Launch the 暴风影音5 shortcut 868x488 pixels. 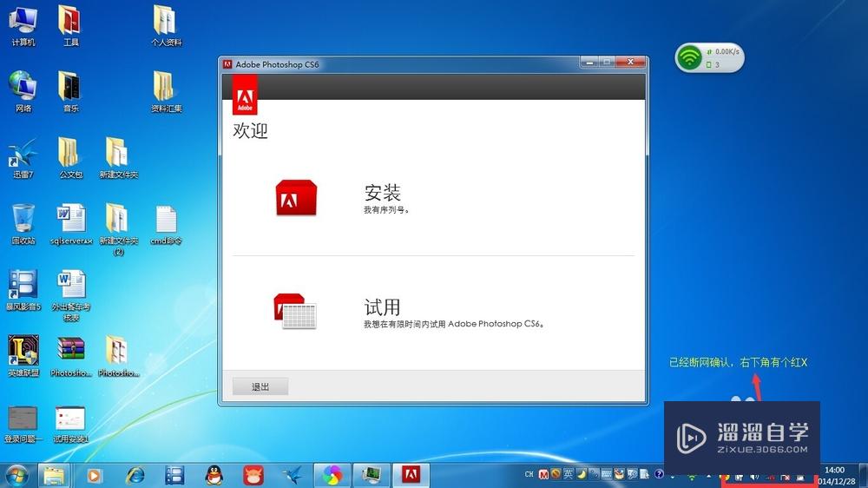coord(23,290)
